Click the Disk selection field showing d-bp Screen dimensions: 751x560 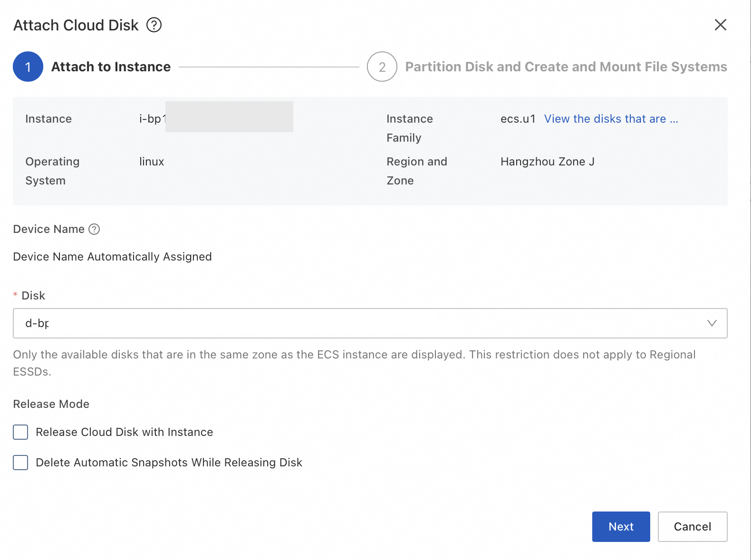tap(370, 323)
